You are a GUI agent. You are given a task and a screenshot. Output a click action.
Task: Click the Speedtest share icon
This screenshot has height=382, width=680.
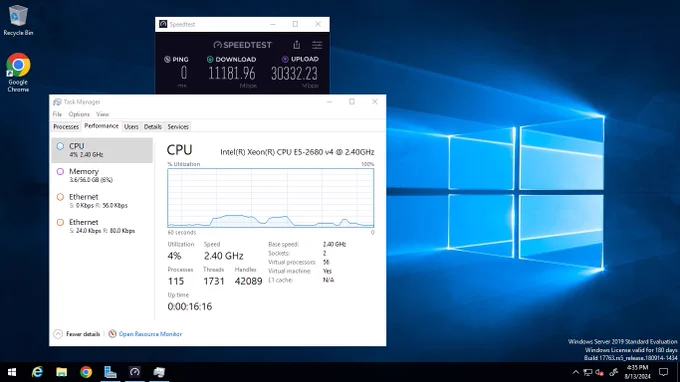pyautogui.click(x=297, y=45)
